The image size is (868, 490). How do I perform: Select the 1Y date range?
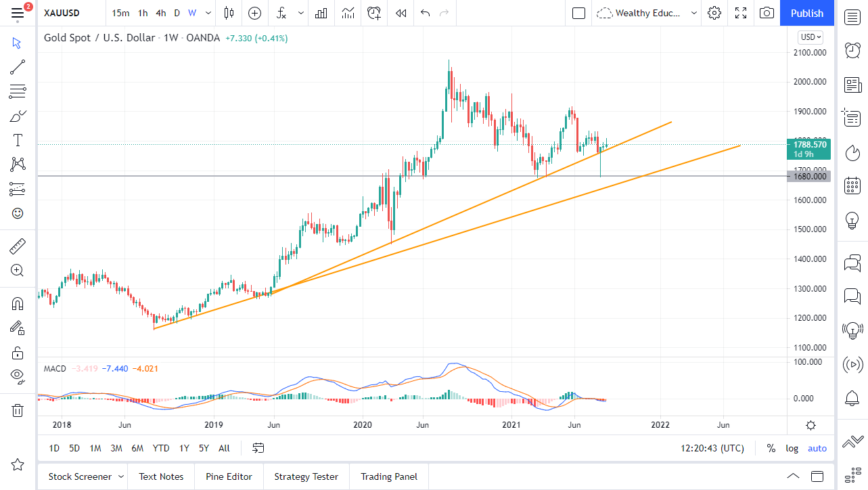(x=183, y=448)
